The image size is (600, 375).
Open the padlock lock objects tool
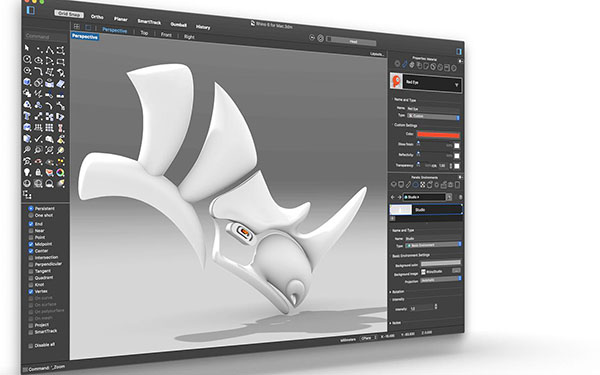[x=38, y=172]
